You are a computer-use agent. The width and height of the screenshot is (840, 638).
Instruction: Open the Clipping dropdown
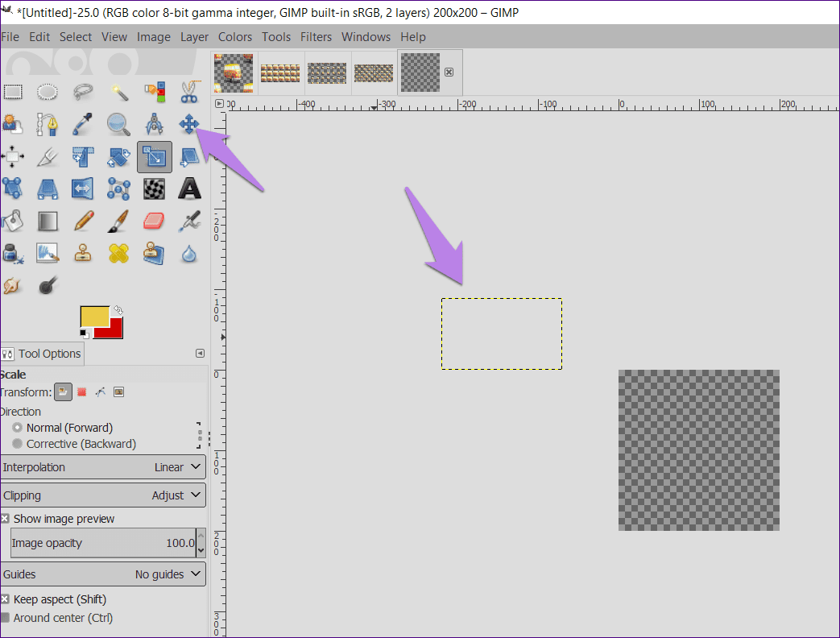pyautogui.click(x=103, y=495)
